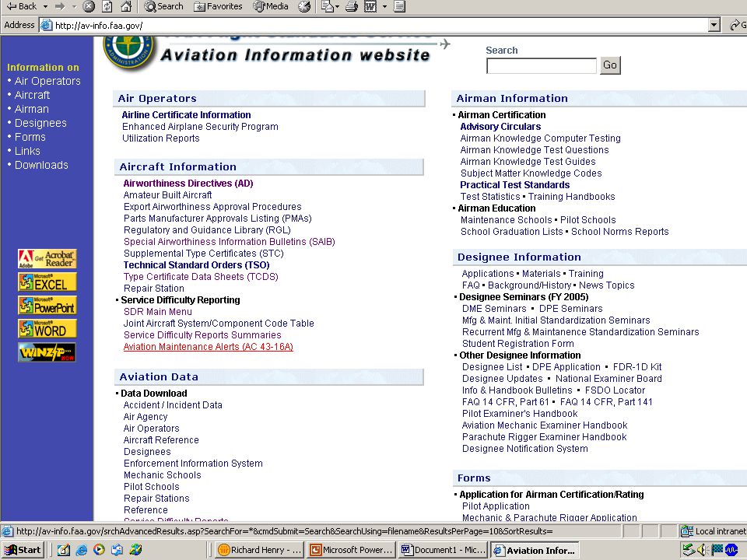This screenshot has height=560, width=747.
Task: Click the volume speaker tray icon
Action: click(x=701, y=550)
